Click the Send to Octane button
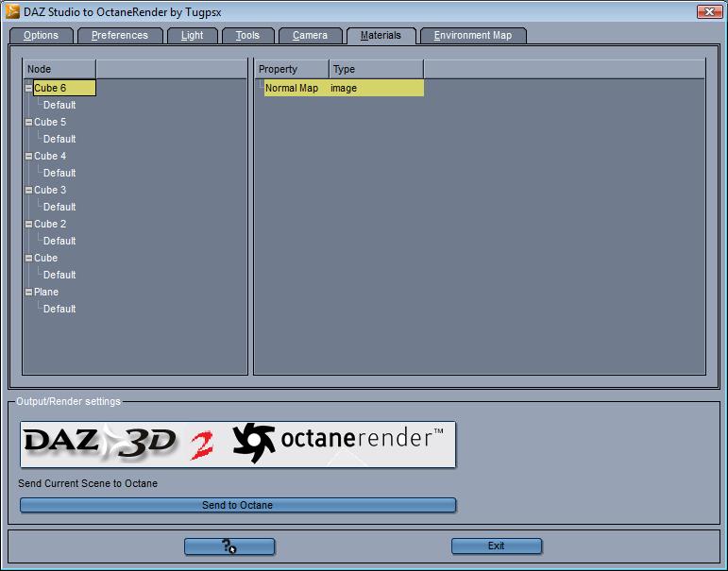This screenshot has width=728, height=571. coord(238,505)
